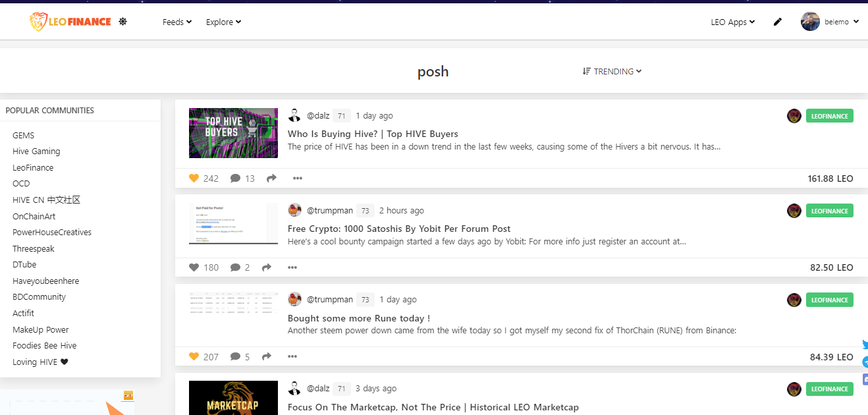Image resolution: width=868 pixels, height=415 pixels.
Task: Select Haveyoubeenhere community
Action: [45, 281]
